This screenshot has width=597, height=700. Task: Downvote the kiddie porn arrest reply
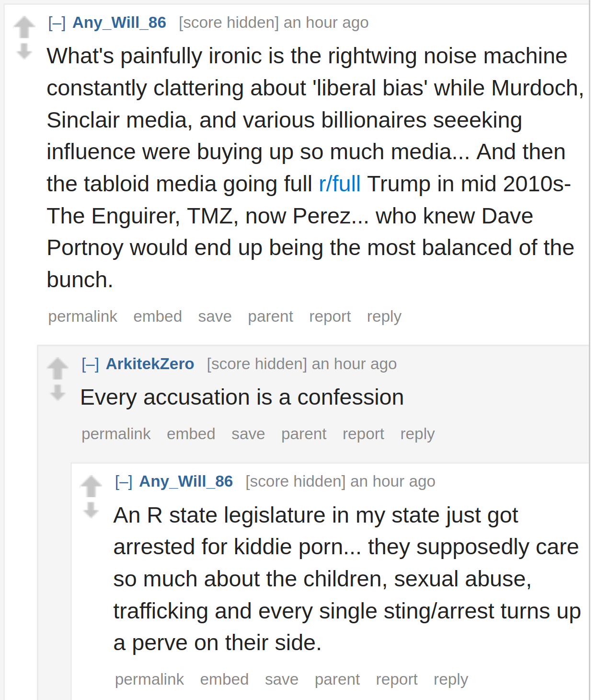91,510
